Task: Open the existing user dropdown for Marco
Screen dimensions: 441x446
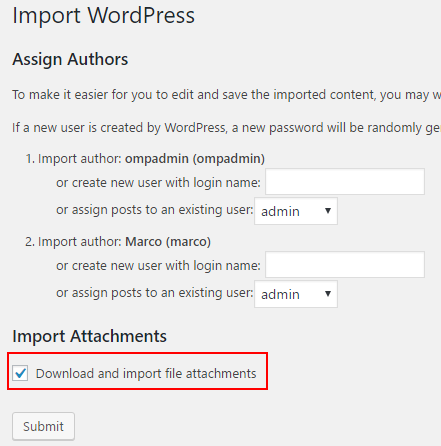Action: (296, 294)
